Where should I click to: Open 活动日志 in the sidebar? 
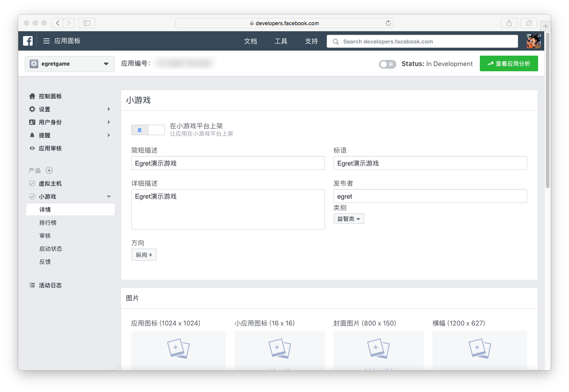coord(50,285)
